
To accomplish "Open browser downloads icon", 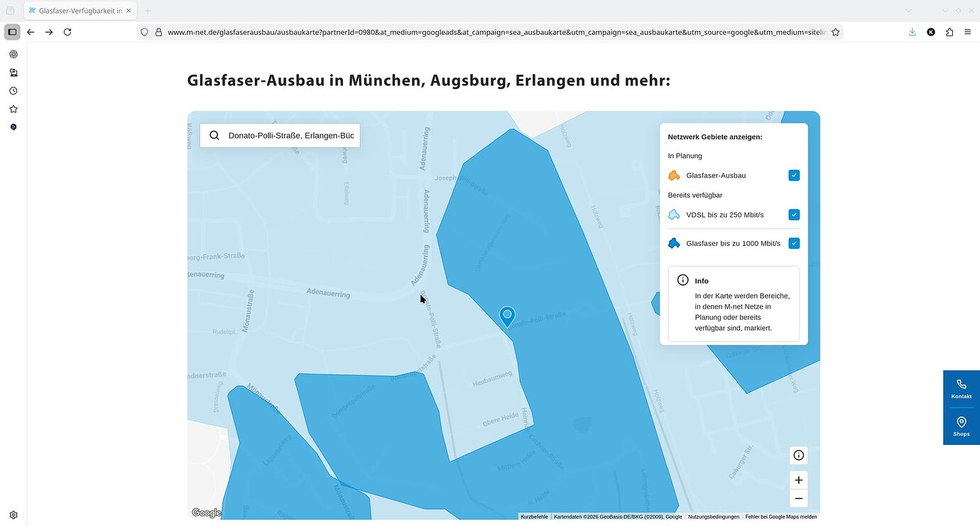I will [913, 32].
